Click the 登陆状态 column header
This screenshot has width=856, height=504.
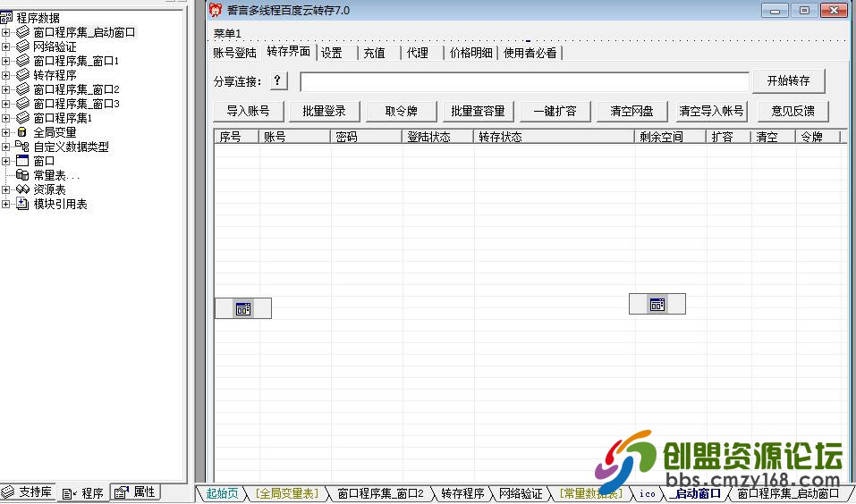[x=437, y=137]
